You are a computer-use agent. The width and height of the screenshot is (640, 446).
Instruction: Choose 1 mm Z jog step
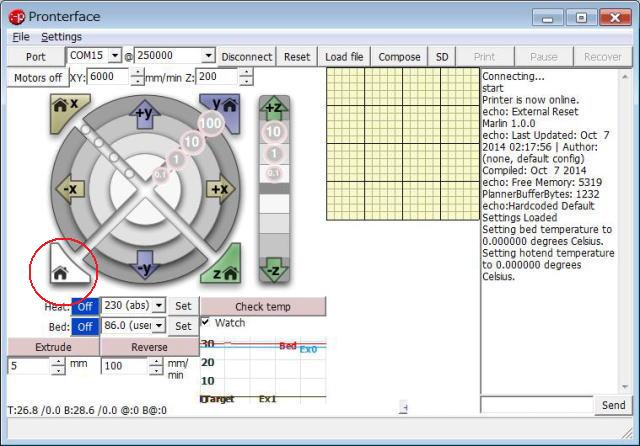[x=274, y=154]
